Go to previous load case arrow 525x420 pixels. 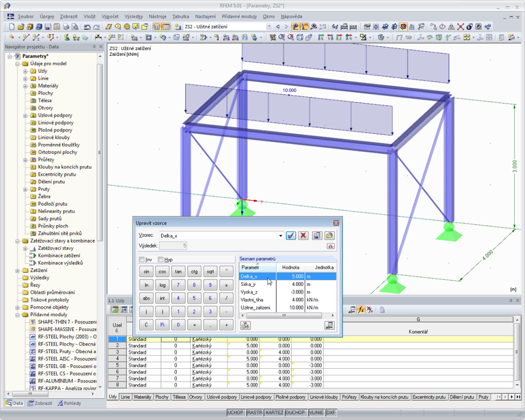277,27
